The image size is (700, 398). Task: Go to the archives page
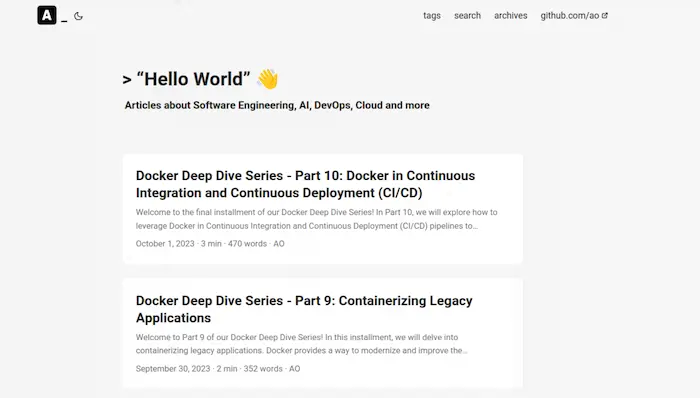(x=510, y=16)
